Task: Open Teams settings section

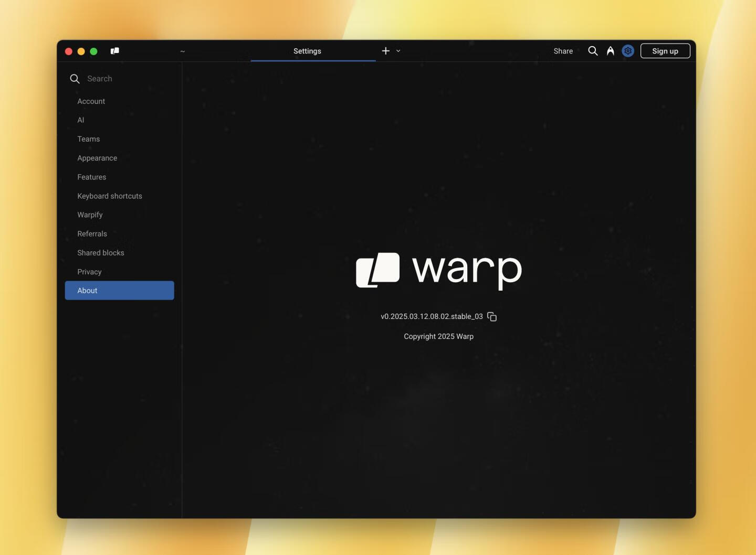Action: tap(120, 139)
